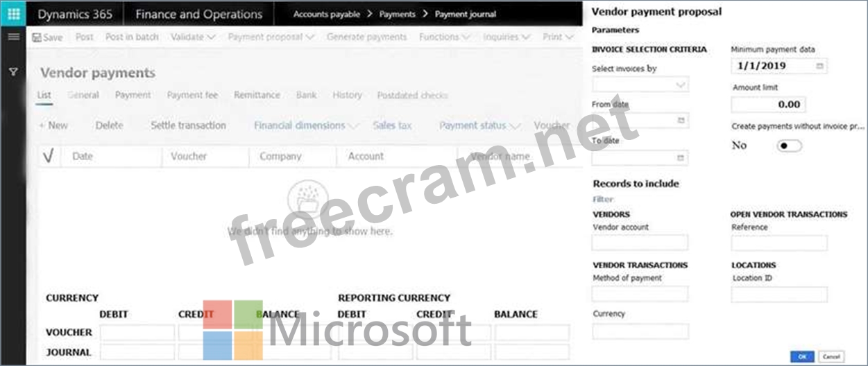Screen dimensions: 868x366
Task: Click the Filter link under Records to include
Action: (603, 199)
